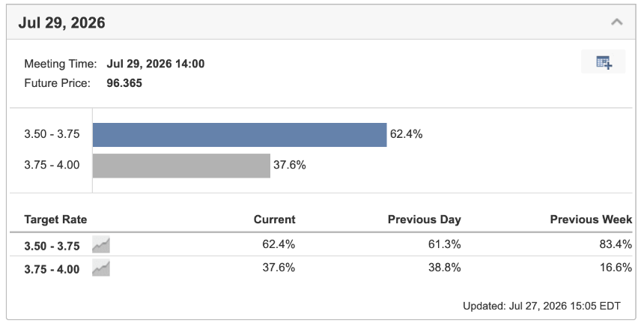
Task: Open chart icon for 3.75 - 4.00 row
Action: 101,268
